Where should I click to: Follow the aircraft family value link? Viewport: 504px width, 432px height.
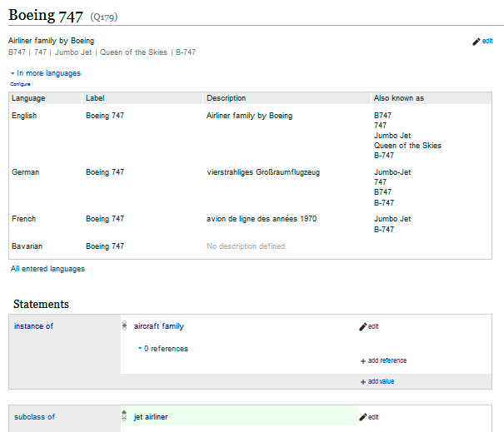pyautogui.click(x=159, y=326)
